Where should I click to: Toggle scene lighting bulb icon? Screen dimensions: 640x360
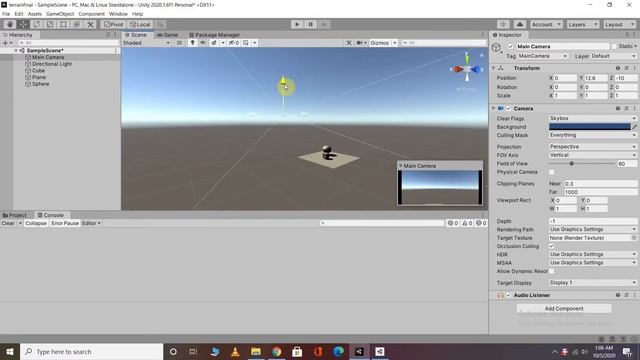coord(193,43)
